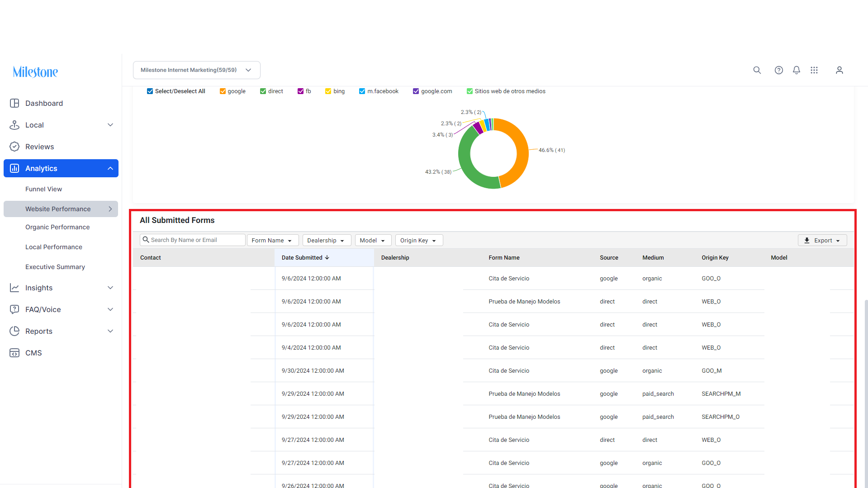The image size is (868, 488).
Task: Open the apps grid icon
Action: click(x=814, y=70)
